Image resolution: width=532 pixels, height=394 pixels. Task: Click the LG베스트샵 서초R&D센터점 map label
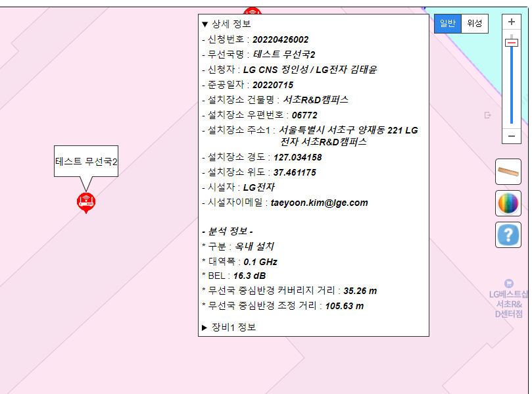(508, 304)
